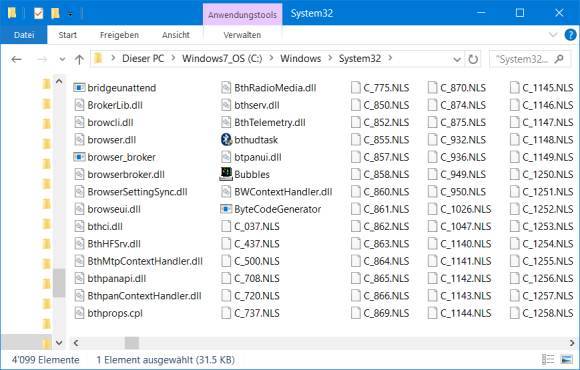580x370 pixels.
Task: Select the BrokerLib.dll file icon
Action: coord(79,105)
